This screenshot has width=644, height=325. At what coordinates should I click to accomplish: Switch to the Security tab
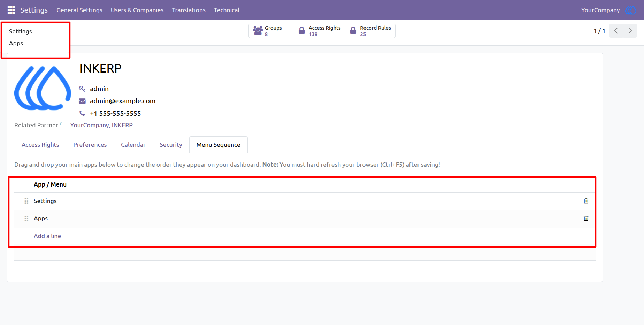pos(171,145)
